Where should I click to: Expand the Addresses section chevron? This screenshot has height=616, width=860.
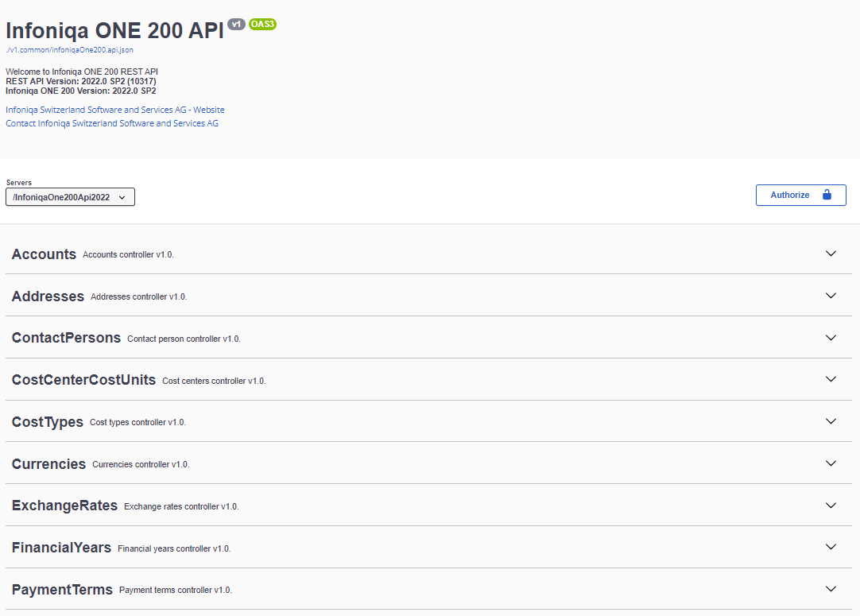click(831, 296)
